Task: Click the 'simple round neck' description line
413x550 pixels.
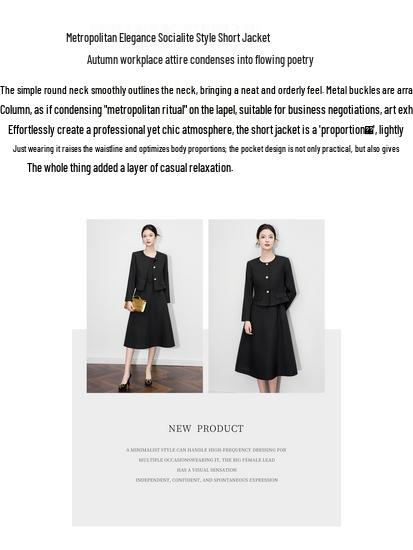Action: (x=206, y=90)
